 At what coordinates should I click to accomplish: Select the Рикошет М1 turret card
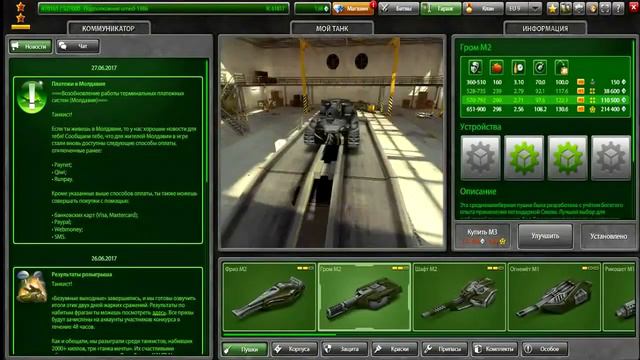pos(619,297)
